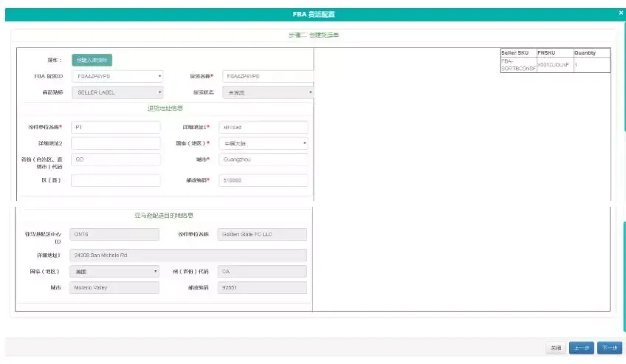The image size is (626, 364).
Task: Click the 上一步 previous step button
Action: tap(581, 348)
